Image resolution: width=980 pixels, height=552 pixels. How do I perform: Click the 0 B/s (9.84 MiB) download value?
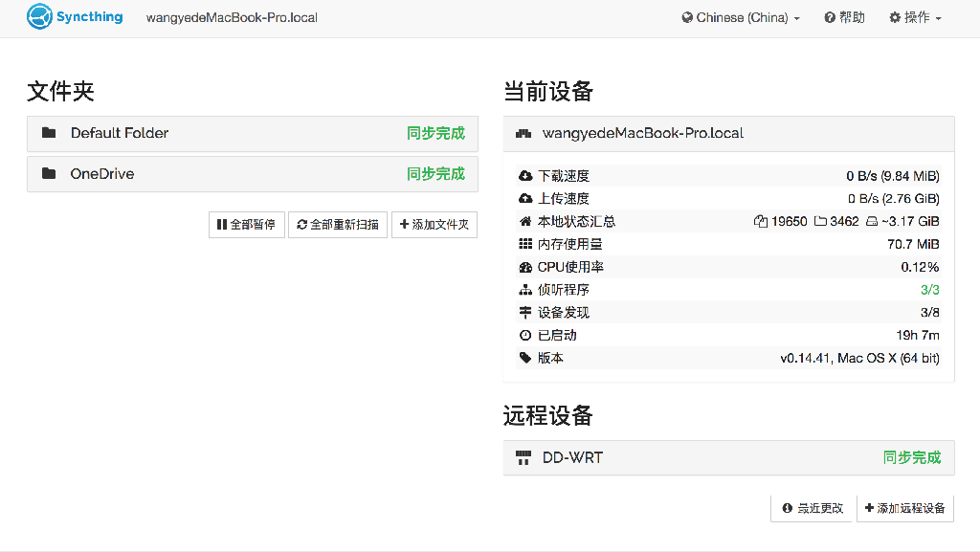tap(893, 176)
